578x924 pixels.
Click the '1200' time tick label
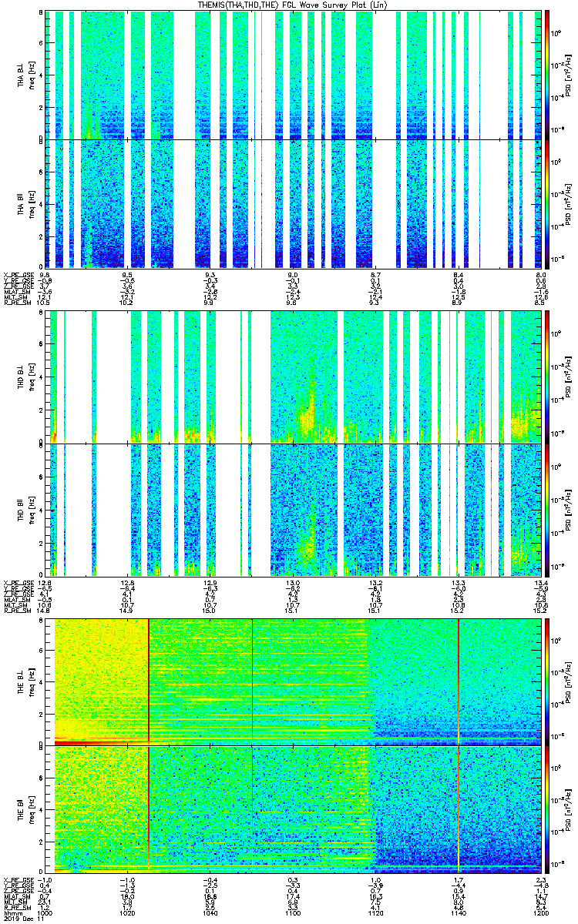click(x=540, y=912)
